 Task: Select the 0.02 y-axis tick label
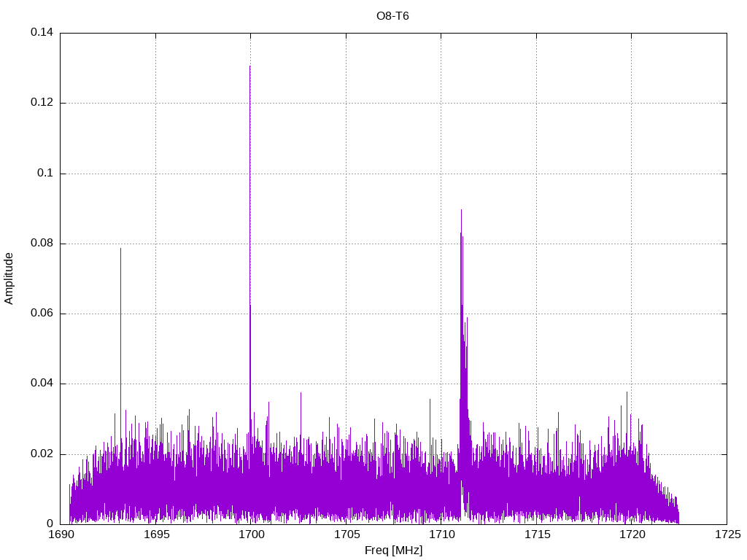click(x=42, y=454)
